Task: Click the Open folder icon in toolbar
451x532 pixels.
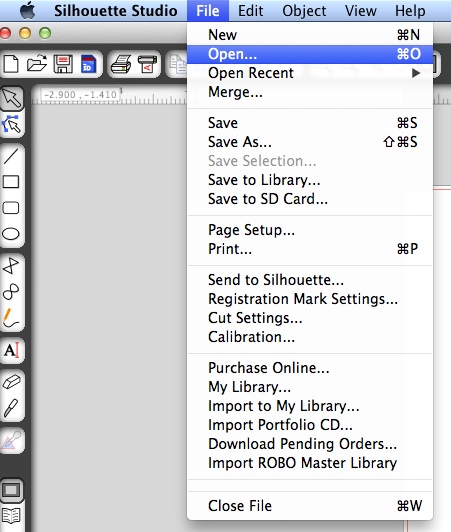Action: 37,63
